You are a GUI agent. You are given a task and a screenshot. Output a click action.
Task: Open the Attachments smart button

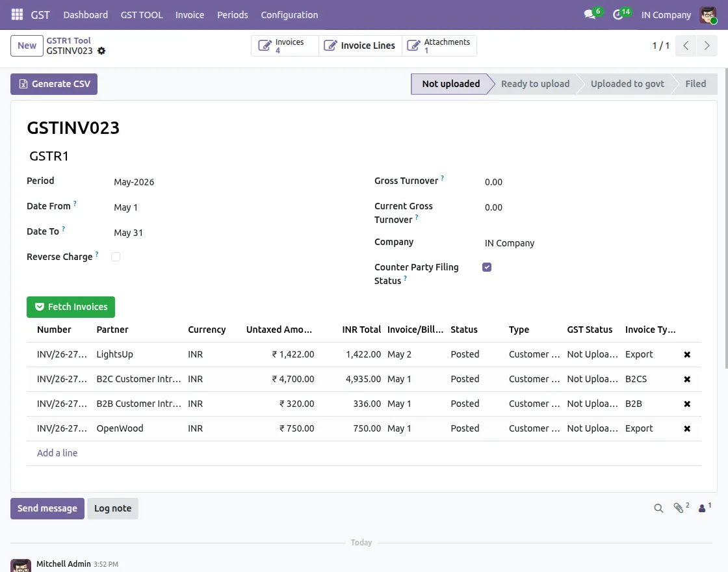tap(439, 45)
